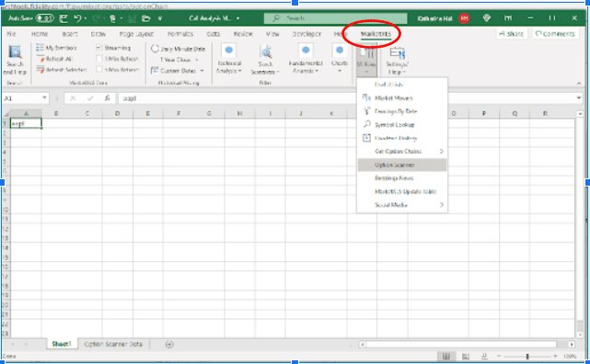This screenshot has width=590, height=364.
Task: Choose Earnings By Date menu entry
Action: [402, 111]
